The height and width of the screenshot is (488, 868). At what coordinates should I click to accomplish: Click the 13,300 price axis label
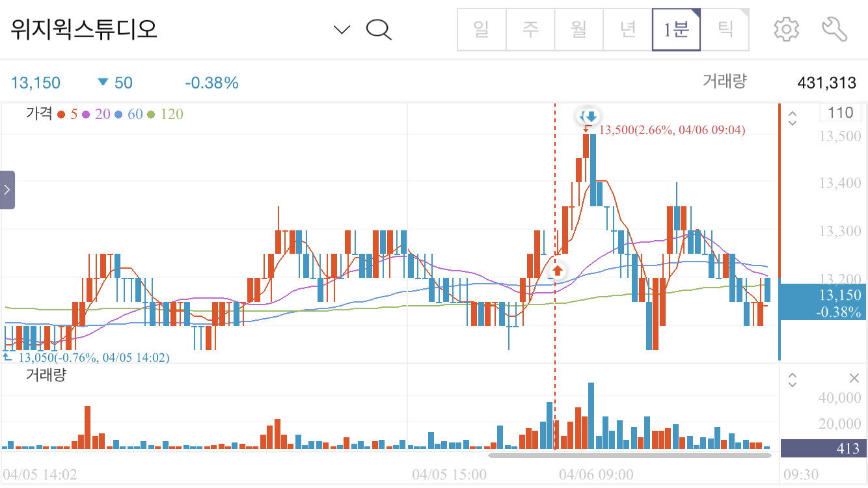coord(840,232)
